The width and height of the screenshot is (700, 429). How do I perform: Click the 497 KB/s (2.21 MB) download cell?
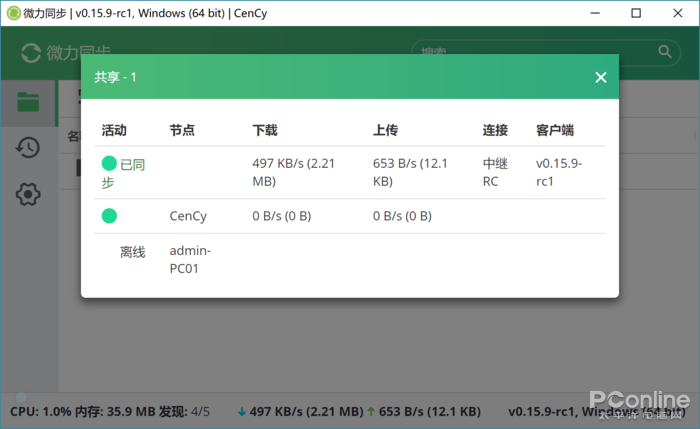point(293,172)
